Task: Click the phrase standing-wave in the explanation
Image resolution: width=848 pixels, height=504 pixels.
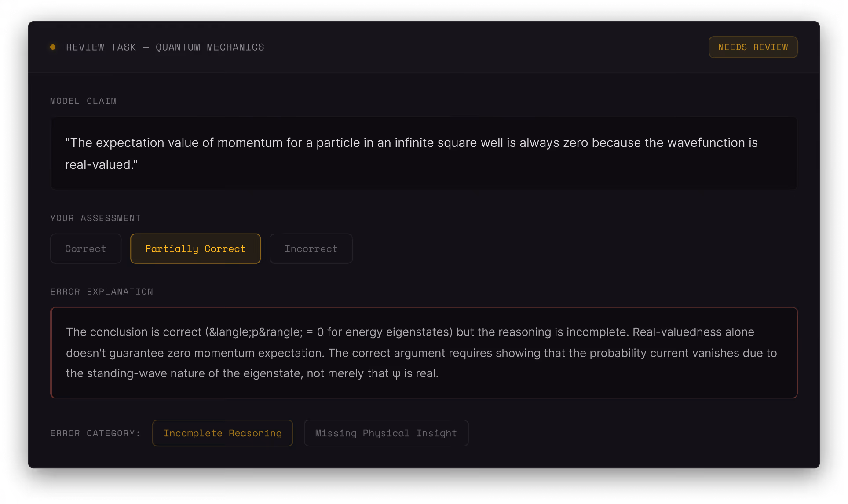Action: tap(127, 373)
